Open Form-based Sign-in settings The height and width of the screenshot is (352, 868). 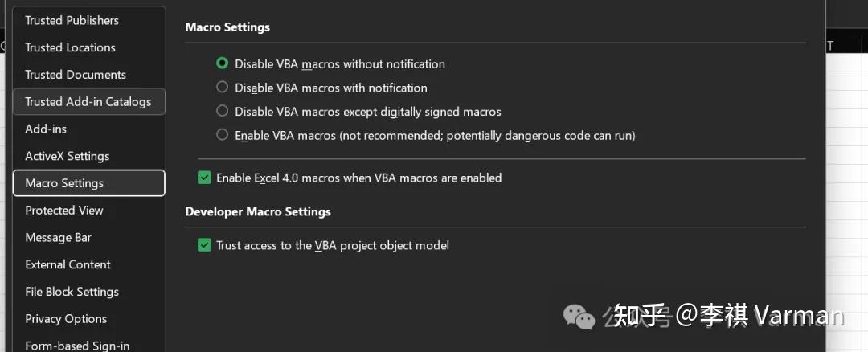pyautogui.click(x=77, y=346)
